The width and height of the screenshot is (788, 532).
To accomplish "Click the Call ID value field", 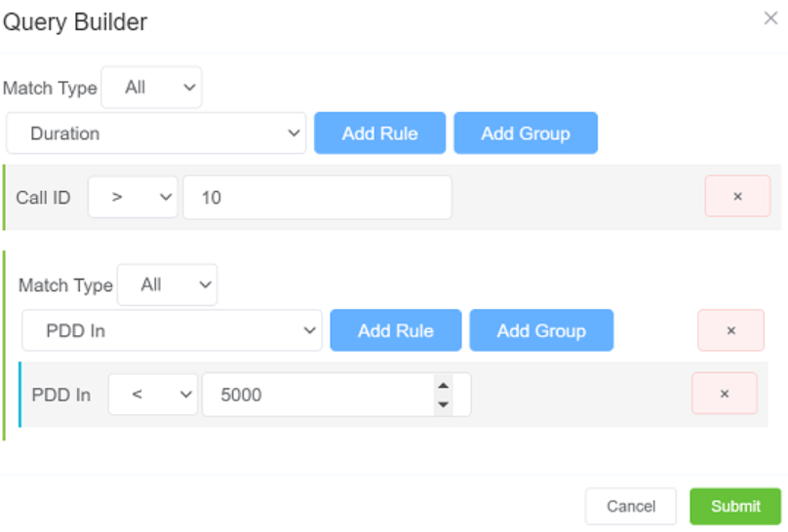I will point(317,198).
